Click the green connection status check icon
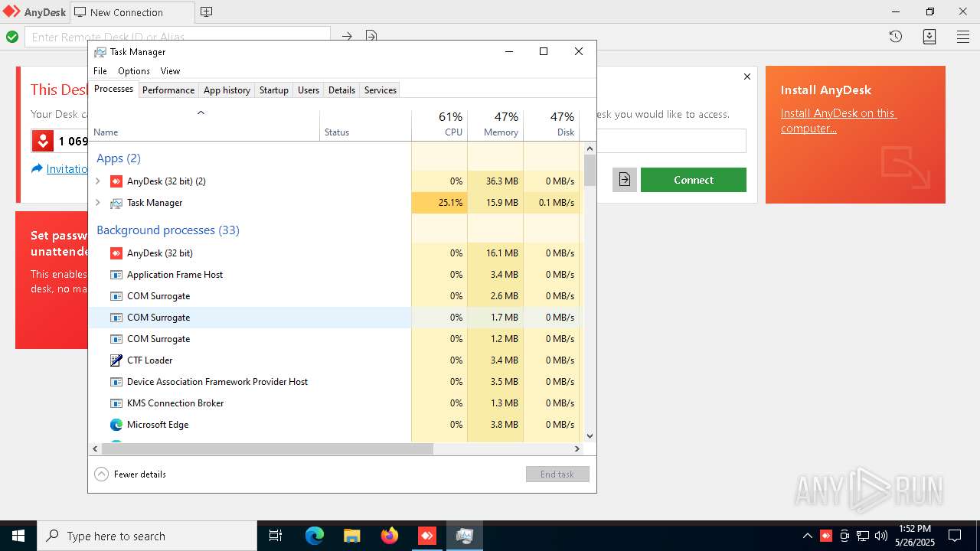980x551 pixels. click(12, 37)
